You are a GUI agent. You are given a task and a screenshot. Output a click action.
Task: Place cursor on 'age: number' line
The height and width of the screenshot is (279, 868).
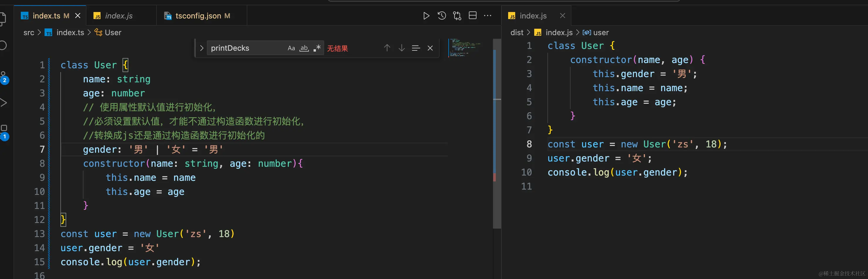tap(114, 93)
